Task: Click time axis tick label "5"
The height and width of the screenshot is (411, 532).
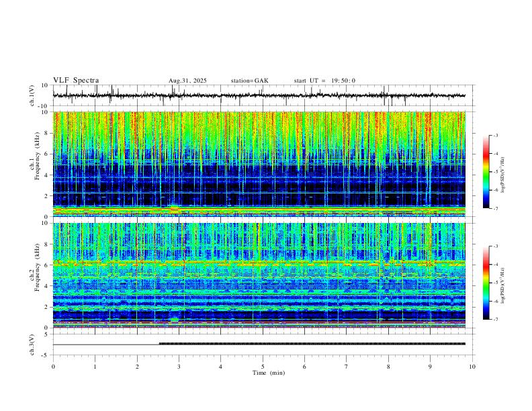Action: (263, 367)
